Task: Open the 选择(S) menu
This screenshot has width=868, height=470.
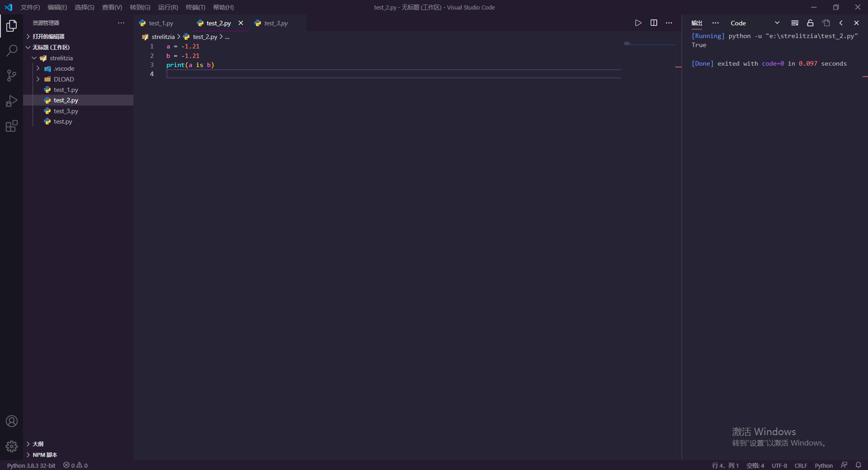Action: point(85,7)
